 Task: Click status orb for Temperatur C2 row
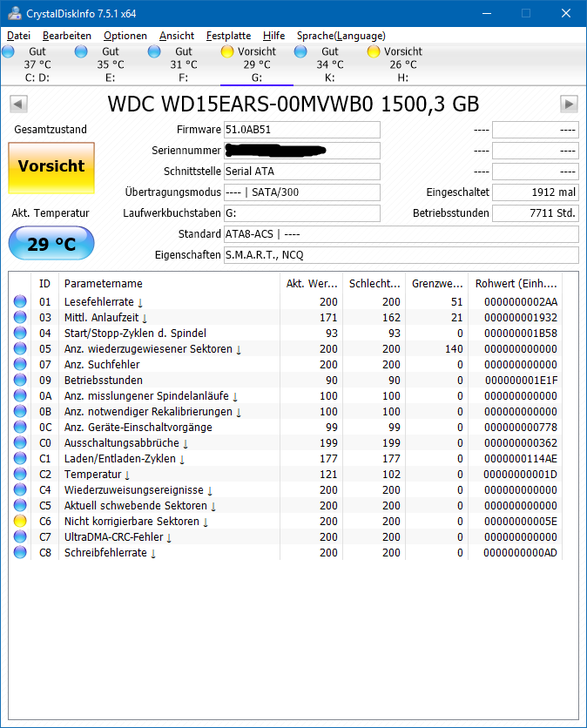pos(20,474)
